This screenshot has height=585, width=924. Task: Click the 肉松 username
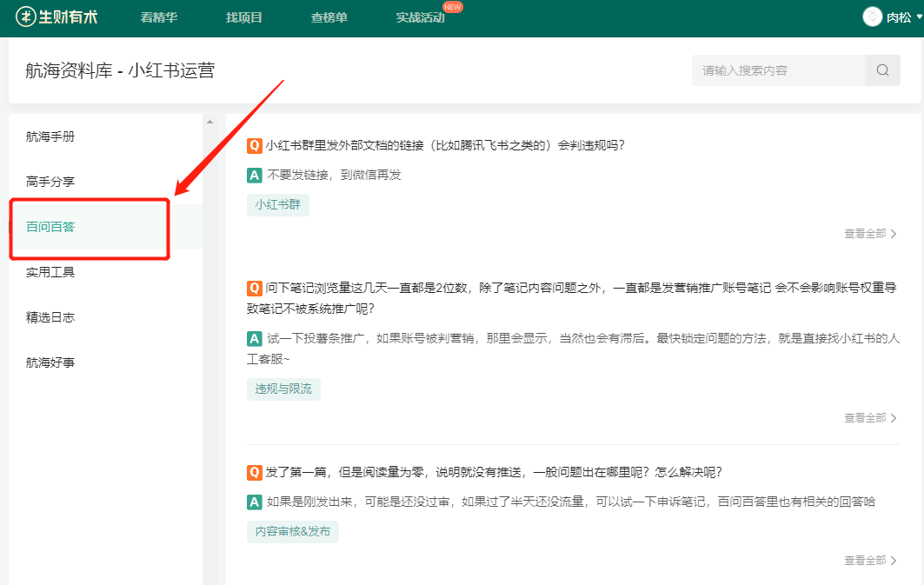(899, 17)
